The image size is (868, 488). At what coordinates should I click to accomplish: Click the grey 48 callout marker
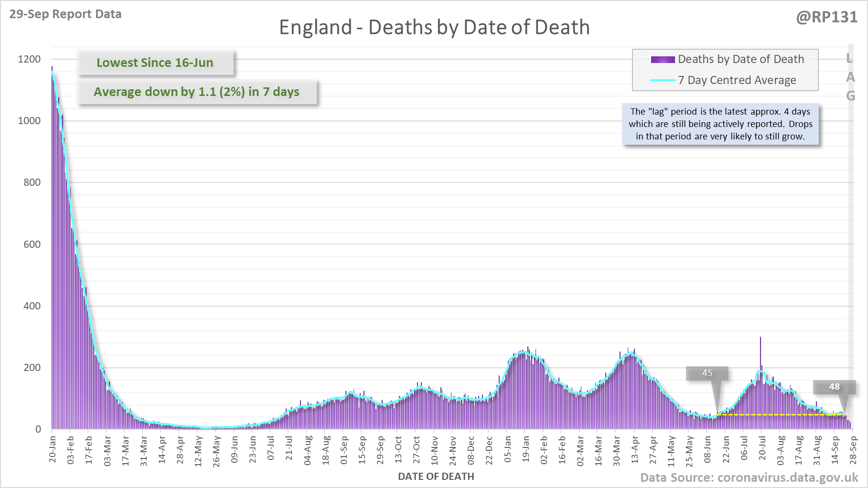click(x=834, y=387)
